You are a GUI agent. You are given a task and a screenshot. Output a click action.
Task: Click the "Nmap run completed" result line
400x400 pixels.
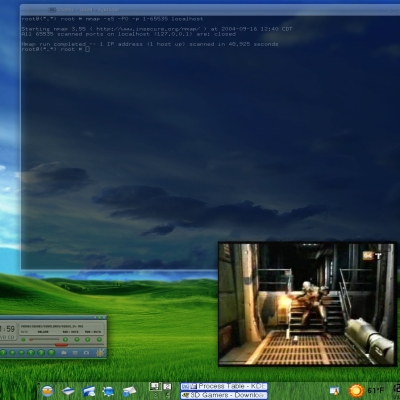point(150,44)
